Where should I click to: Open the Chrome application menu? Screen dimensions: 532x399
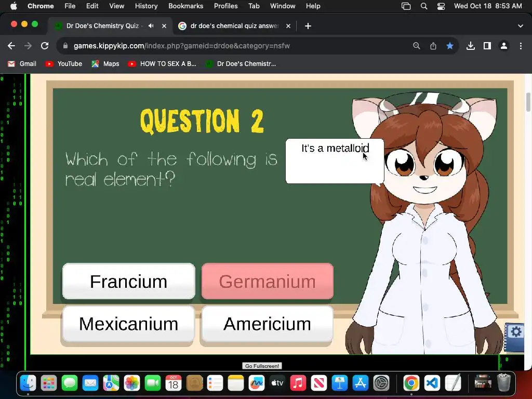point(41,6)
